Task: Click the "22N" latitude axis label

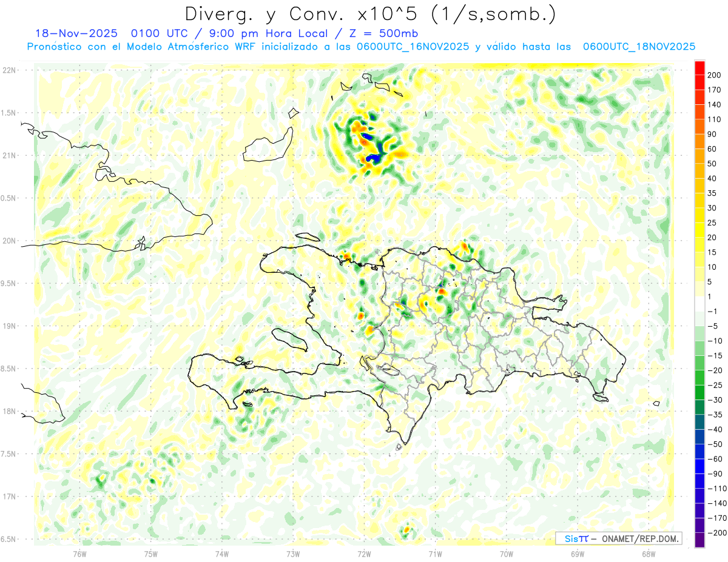Action: [9, 70]
